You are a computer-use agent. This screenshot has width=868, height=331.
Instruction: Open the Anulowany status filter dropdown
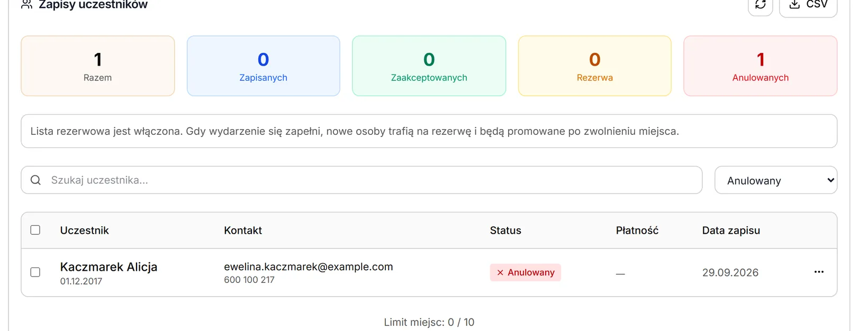coord(776,180)
